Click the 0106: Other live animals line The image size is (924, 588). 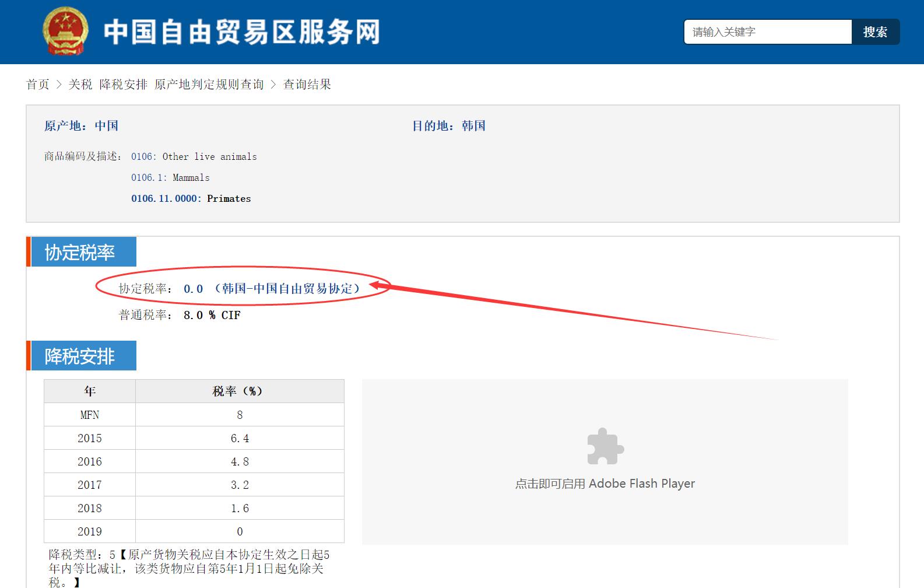tap(194, 156)
